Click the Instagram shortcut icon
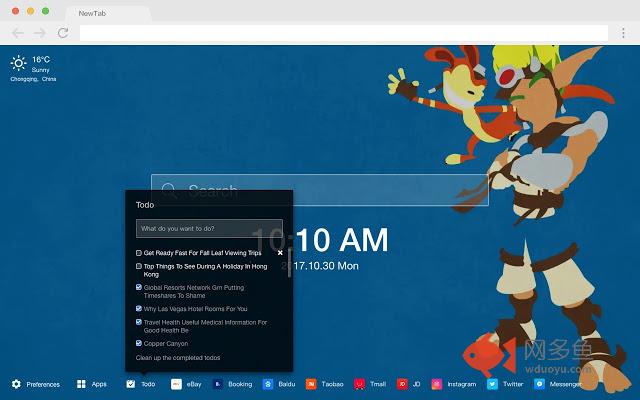Screen dimensions: 640x400 (x=437, y=384)
